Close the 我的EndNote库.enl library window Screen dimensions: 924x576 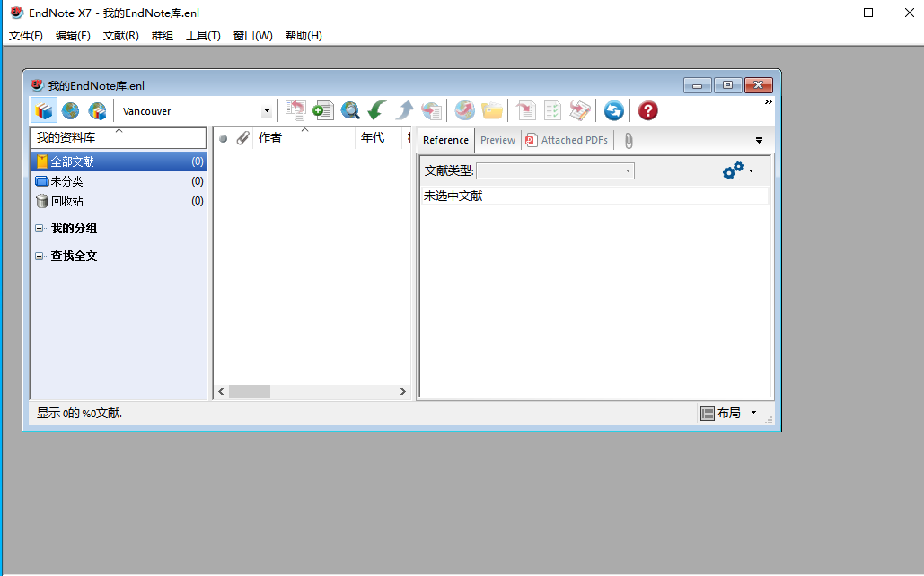(x=759, y=85)
